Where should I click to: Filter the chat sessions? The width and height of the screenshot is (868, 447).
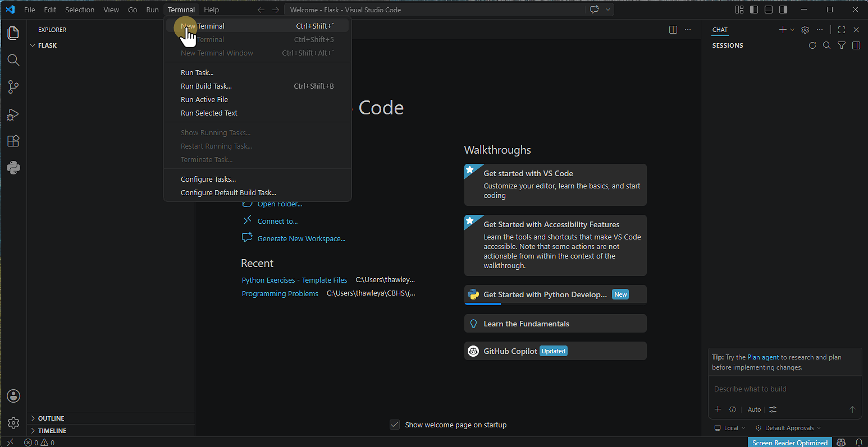[x=842, y=45]
